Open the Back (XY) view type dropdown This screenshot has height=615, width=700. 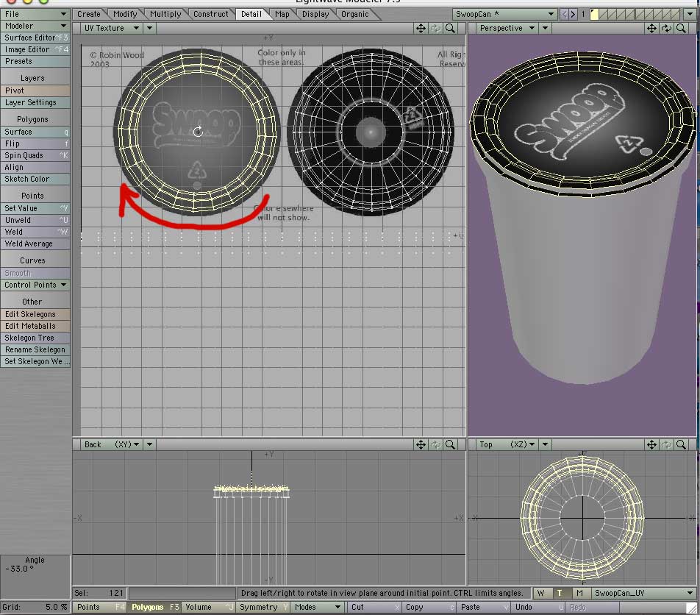click(x=111, y=444)
